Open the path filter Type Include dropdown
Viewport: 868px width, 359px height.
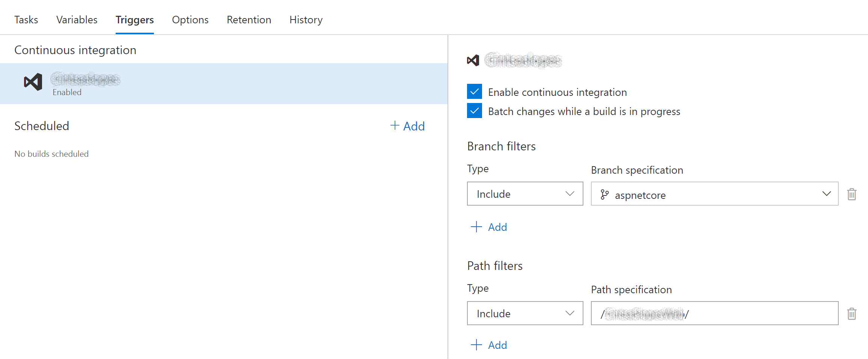point(525,313)
